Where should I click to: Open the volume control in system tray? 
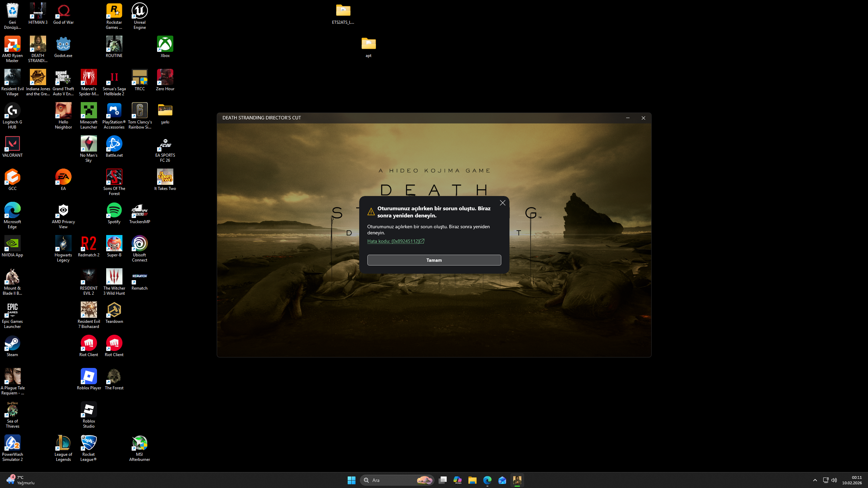(x=834, y=480)
